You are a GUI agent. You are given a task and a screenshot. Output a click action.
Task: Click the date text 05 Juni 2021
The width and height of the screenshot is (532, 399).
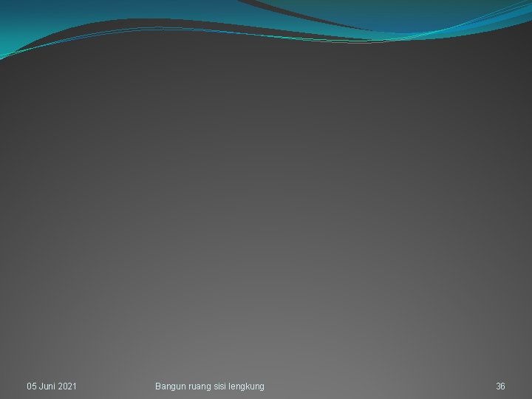[x=52, y=386]
